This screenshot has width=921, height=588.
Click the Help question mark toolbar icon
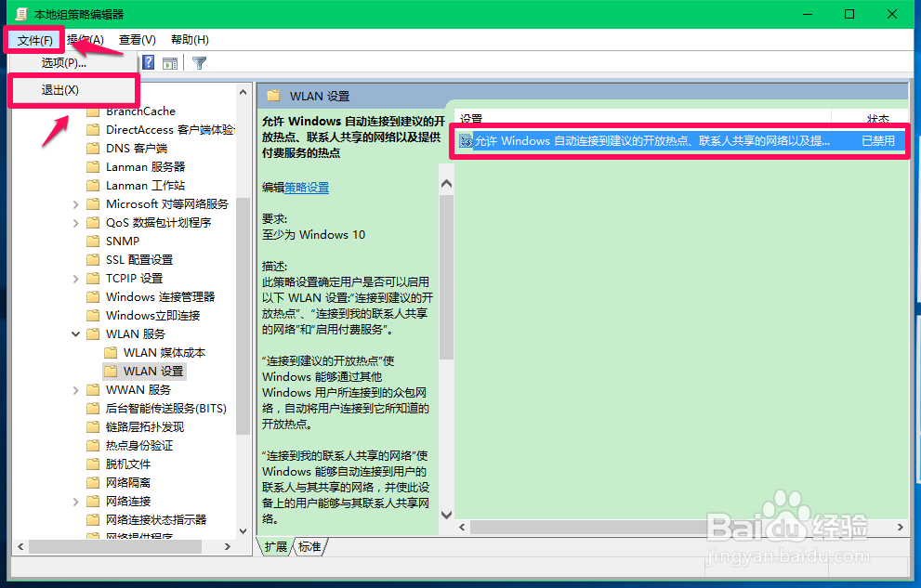[x=149, y=62]
